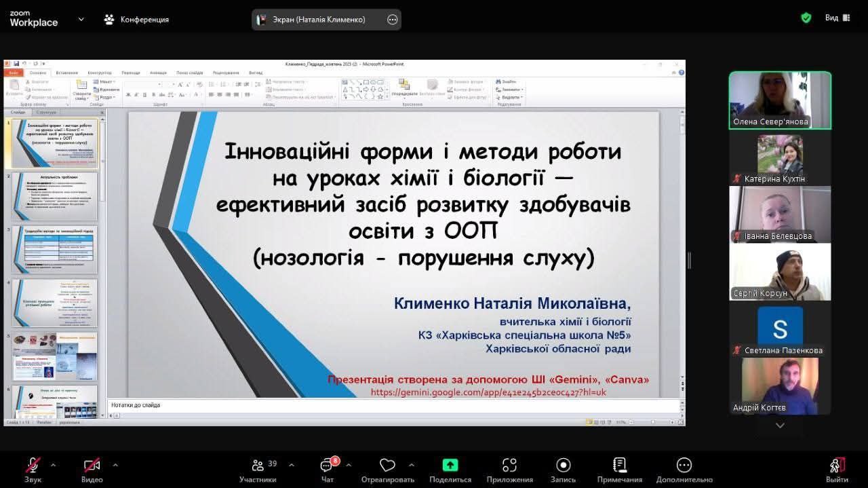This screenshot has height=488, width=868.
Task: Open the Примечания notes icon
Action: (619, 466)
